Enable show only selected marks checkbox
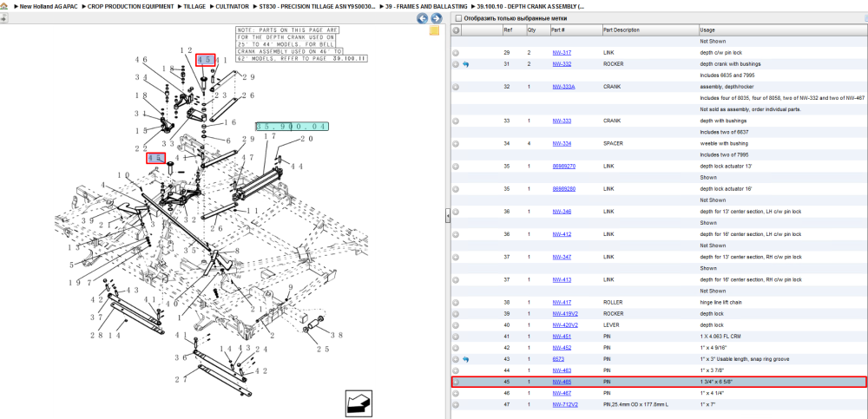Viewport: 868px width, 419px height. click(457, 18)
